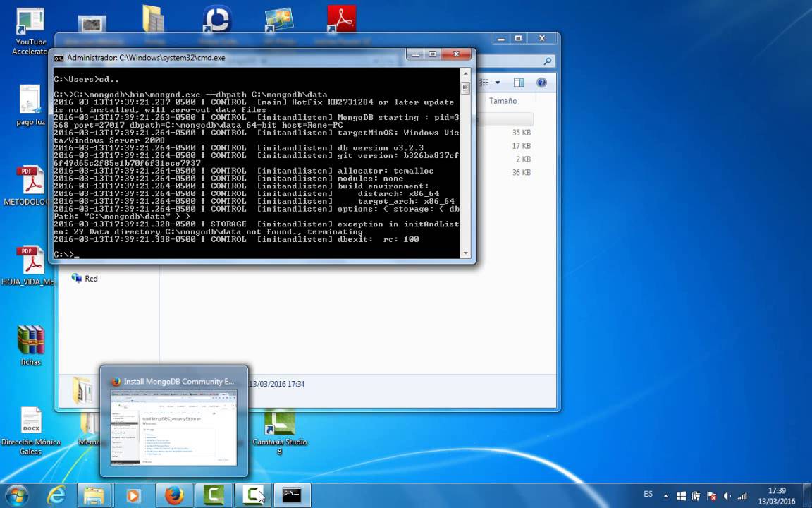Open the network signal tray icon

742,496
